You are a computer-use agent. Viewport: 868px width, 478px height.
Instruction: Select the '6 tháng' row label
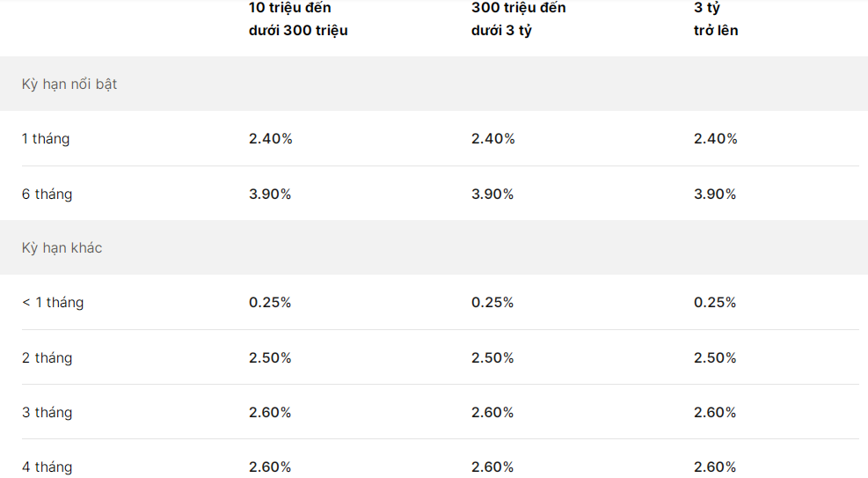click(47, 195)
